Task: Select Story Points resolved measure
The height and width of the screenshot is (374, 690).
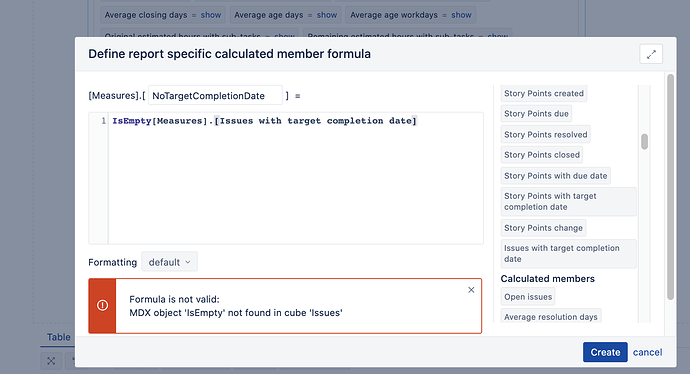Action: 545,135
